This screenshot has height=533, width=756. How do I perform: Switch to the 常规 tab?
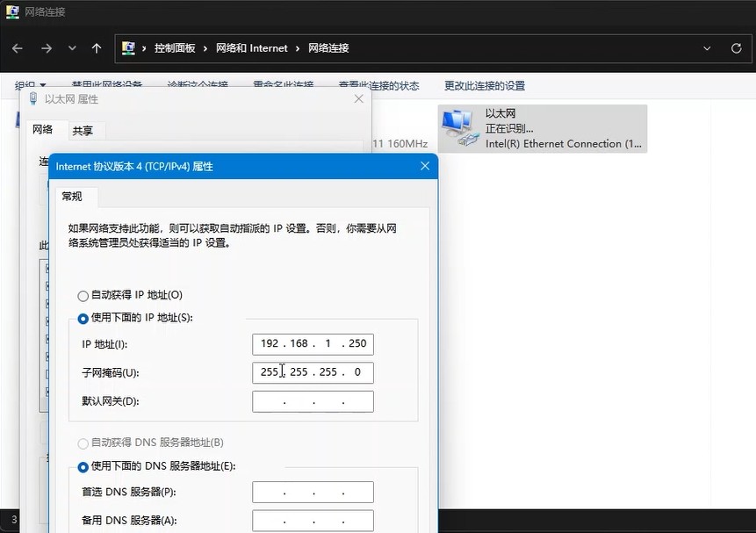75,197
